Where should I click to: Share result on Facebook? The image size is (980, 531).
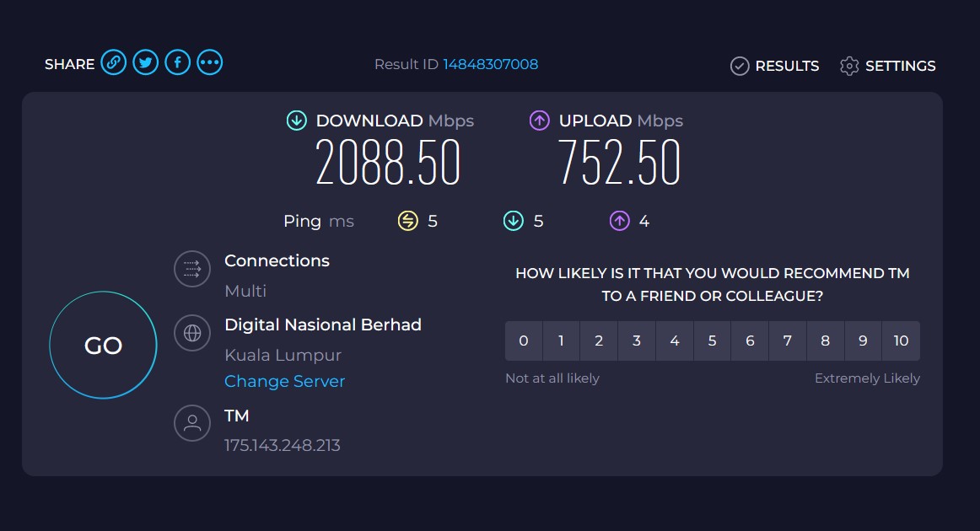[177, 62]
